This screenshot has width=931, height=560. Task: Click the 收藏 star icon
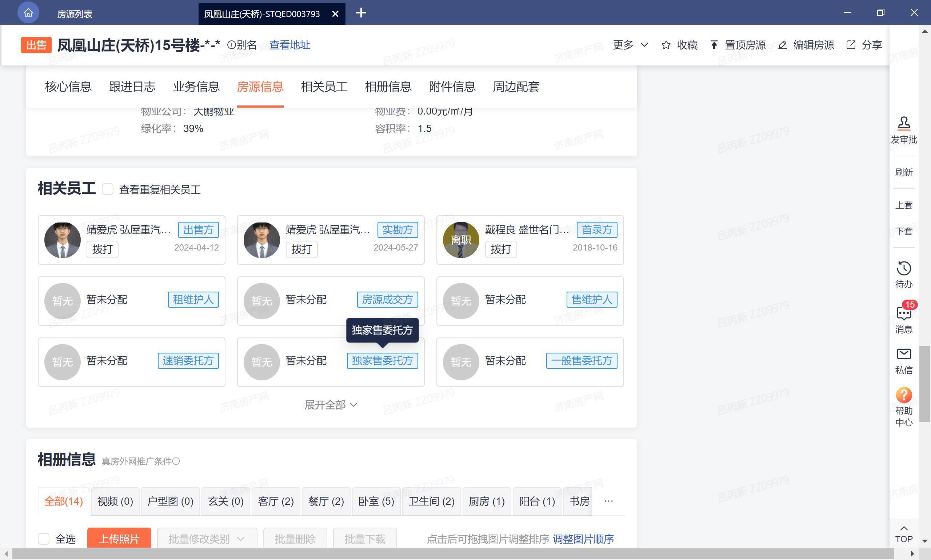(666, 45)
